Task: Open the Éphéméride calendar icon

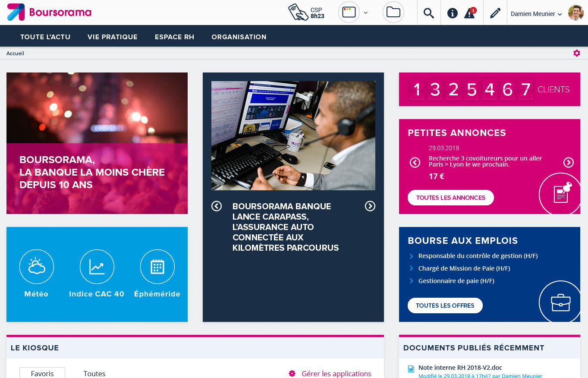Action: (x=157, y=267)
